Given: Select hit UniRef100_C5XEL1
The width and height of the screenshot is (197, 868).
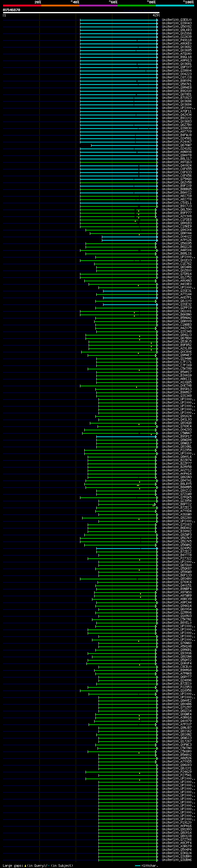Looking at the screenshot, I should pos(176,203).
